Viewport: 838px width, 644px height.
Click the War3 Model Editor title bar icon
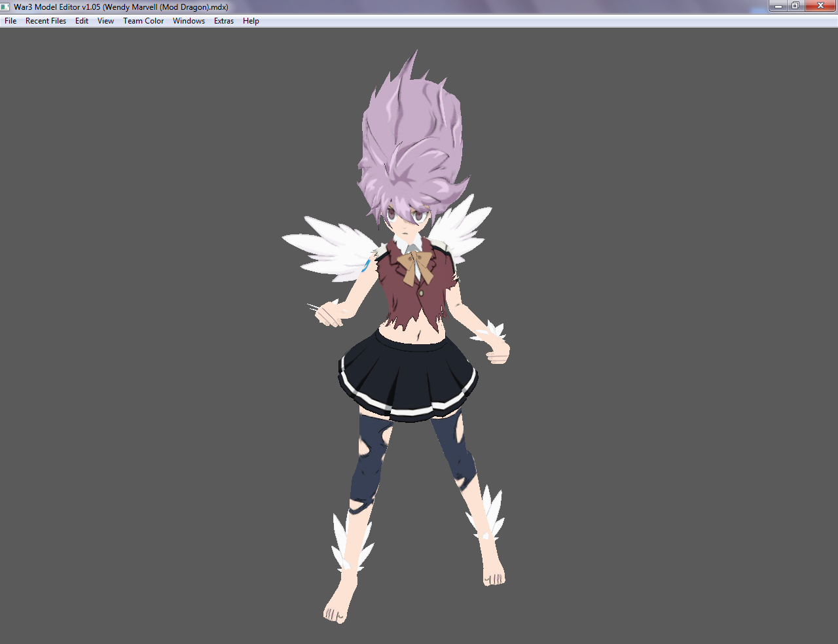6,7
